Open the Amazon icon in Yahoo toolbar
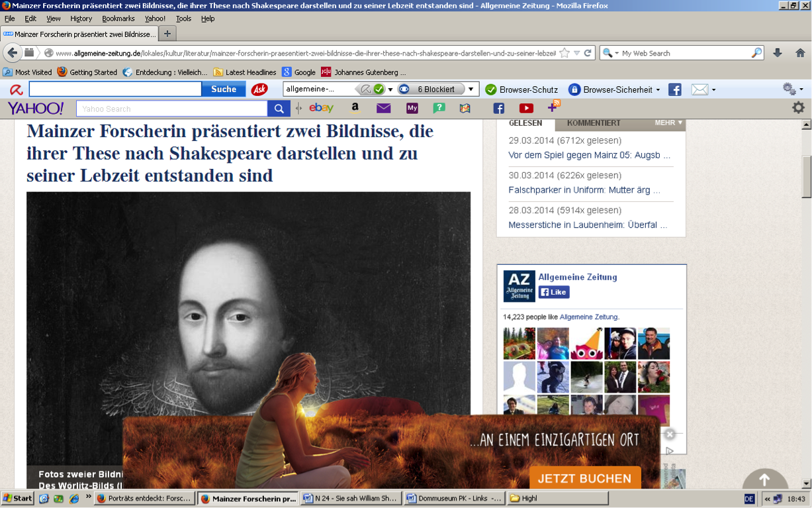812x508 pixels. 355,108
